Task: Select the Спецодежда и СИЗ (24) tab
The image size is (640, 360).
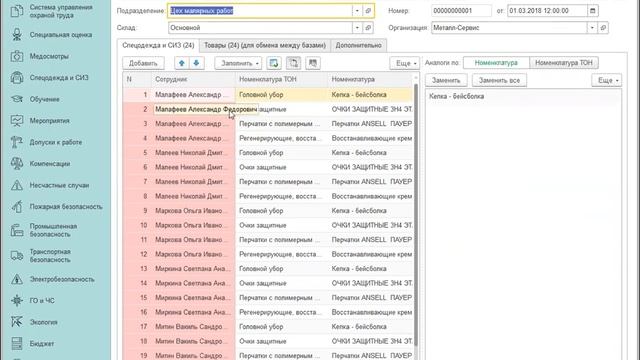Action: (x=158, y=45)
